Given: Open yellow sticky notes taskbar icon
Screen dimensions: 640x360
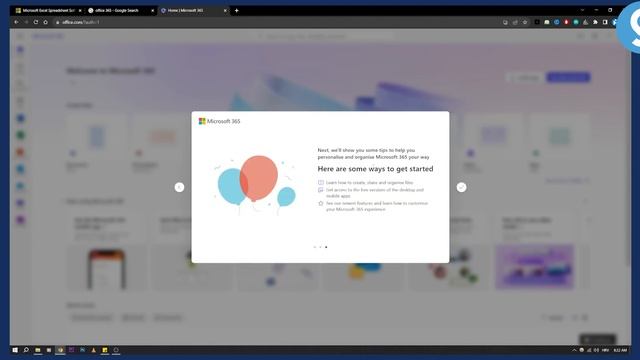Looking at the screenshot, I should click(x=105, y=350).
